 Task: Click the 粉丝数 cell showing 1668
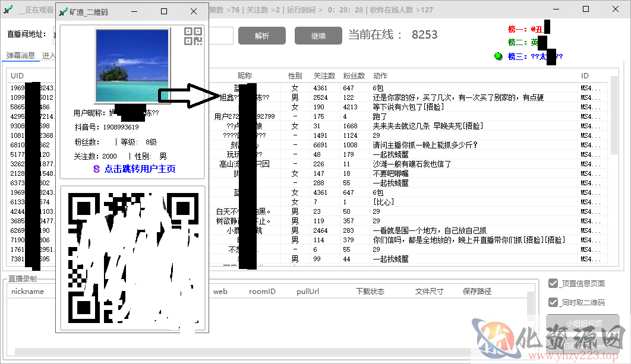(x=350, y=126)
